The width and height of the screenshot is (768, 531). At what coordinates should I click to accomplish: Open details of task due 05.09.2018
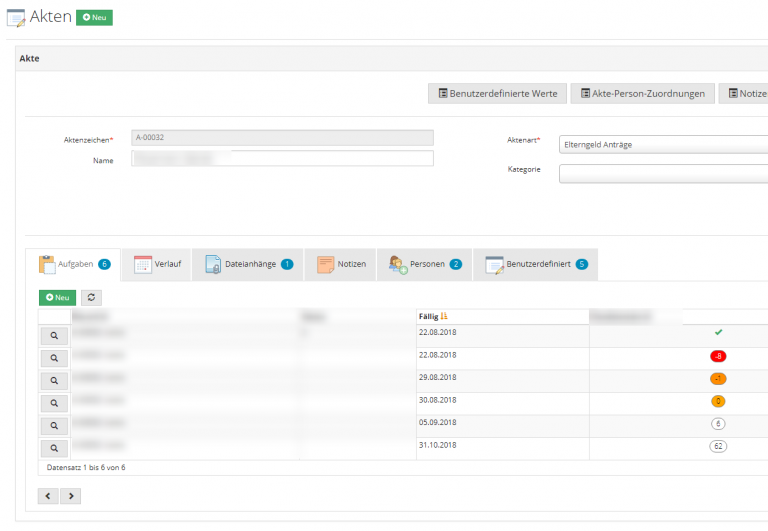(54, 426)
